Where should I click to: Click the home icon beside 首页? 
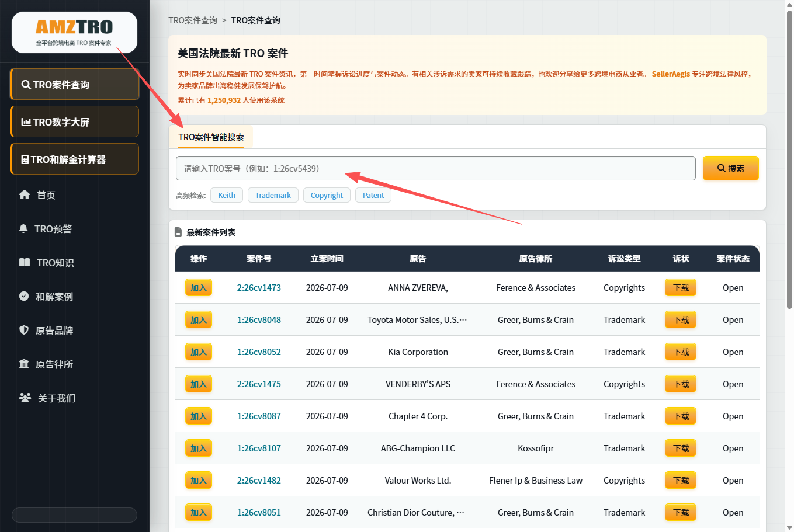(25, 194)
